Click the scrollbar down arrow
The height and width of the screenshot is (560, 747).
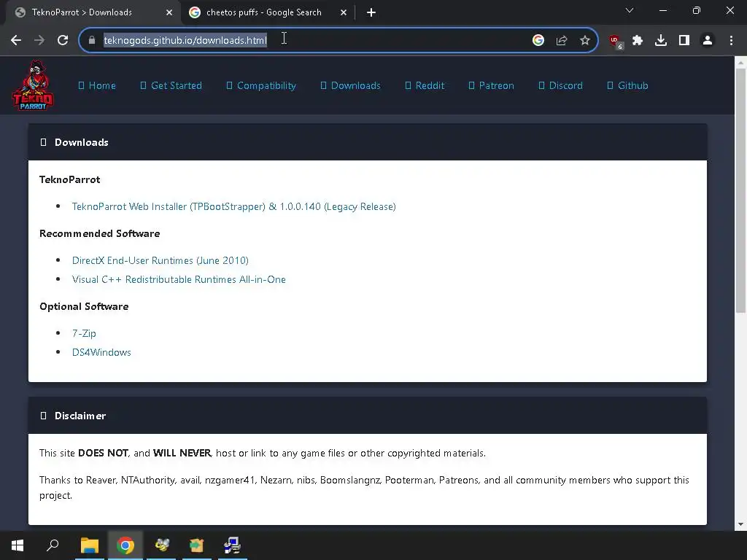click(740, 524)
